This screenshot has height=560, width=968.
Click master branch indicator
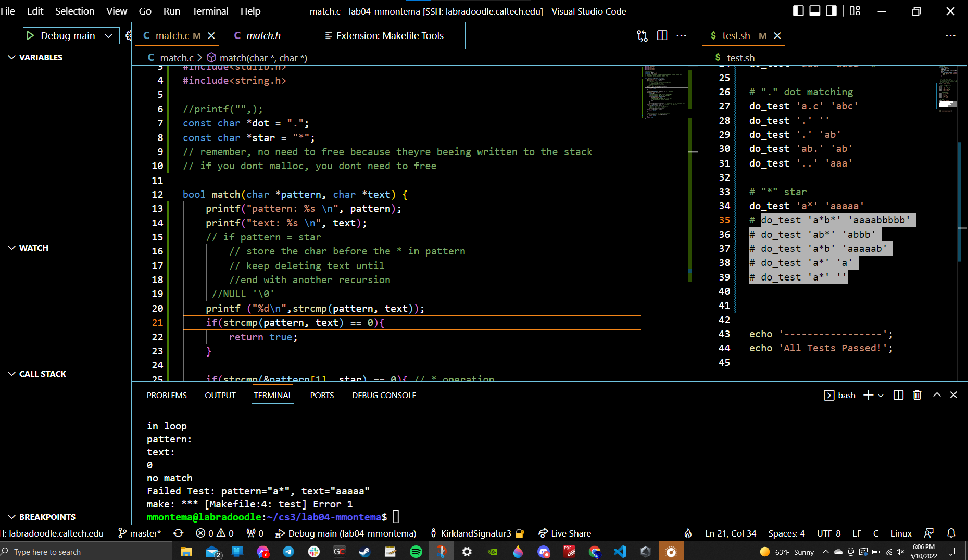tap(140, 533)
